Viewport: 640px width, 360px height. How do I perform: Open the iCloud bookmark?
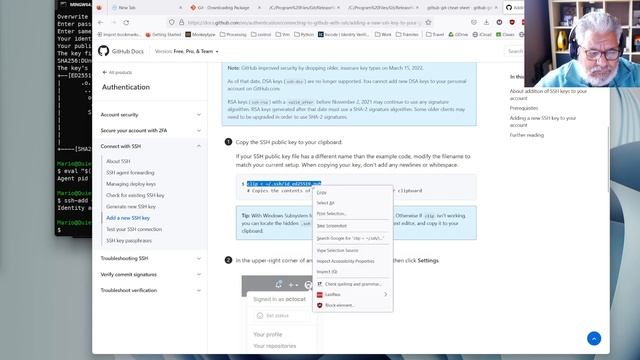[482, 35]
